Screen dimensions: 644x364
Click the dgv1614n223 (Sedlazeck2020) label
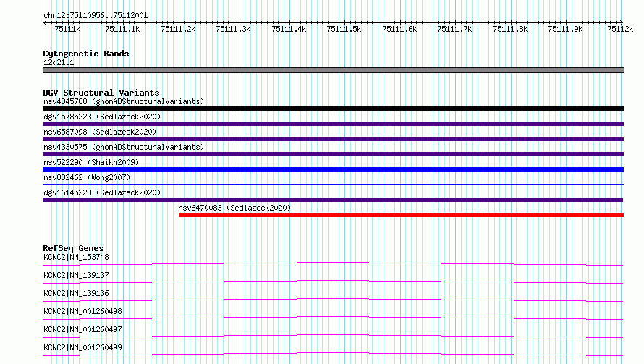pos(102,192)
